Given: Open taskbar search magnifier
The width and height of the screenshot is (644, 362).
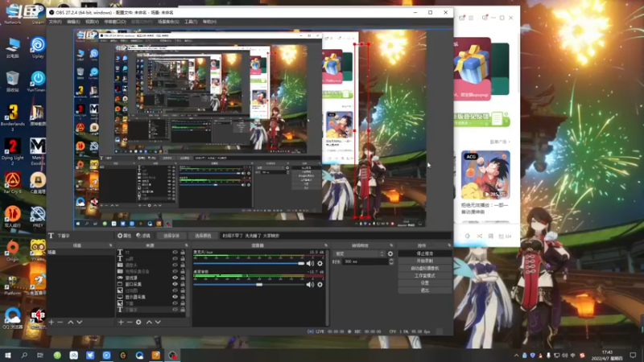Looking at the screenshot, I should 24,355.
